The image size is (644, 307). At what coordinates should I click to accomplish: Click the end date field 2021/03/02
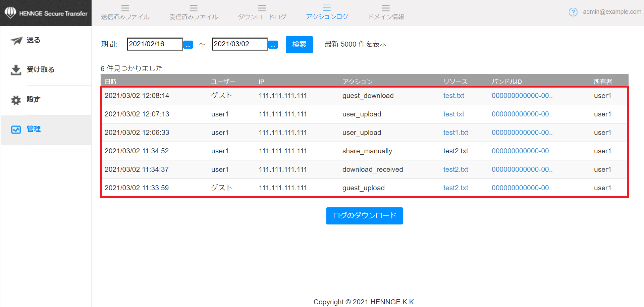click(240, 44)
